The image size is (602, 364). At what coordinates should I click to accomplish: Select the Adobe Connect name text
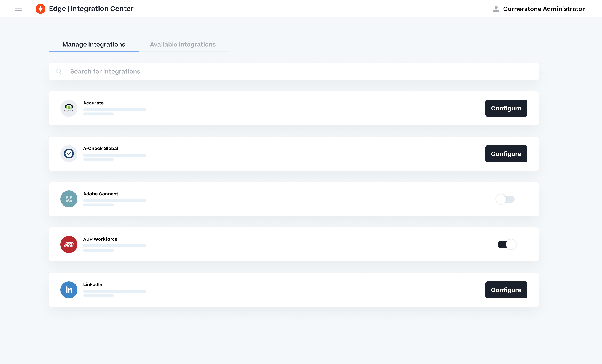(100, 194)
